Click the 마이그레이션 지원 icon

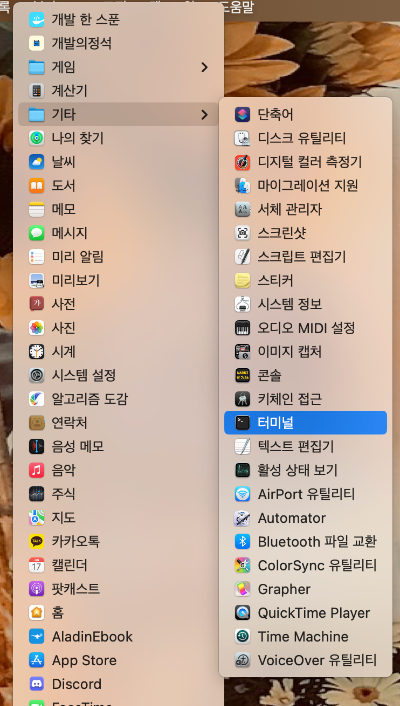[242, 186]
